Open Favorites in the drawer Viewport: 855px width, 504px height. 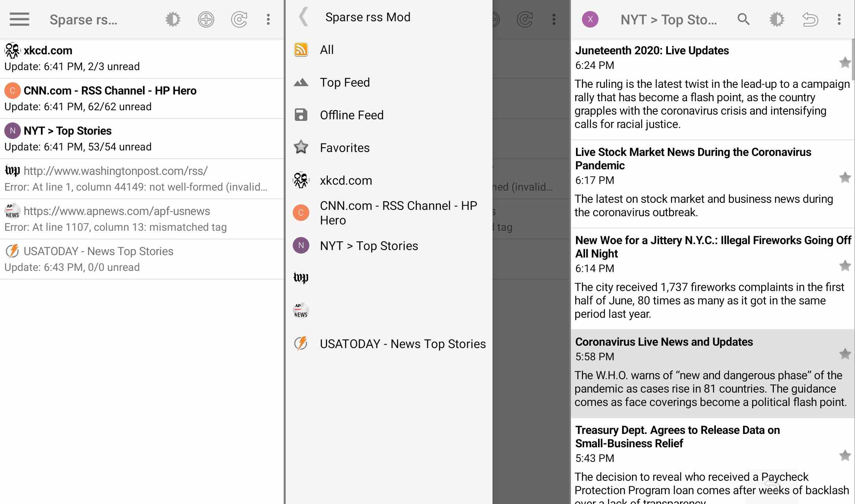389,148
